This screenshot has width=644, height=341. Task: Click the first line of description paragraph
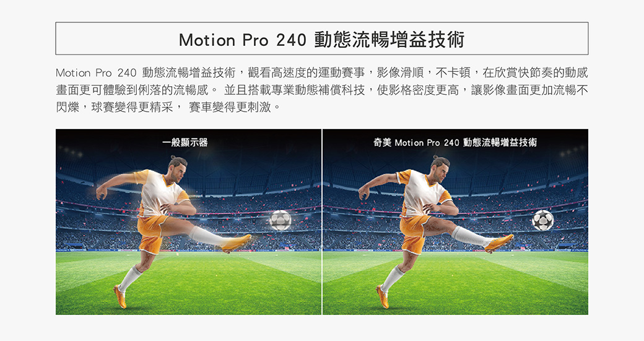pos(321,73)
